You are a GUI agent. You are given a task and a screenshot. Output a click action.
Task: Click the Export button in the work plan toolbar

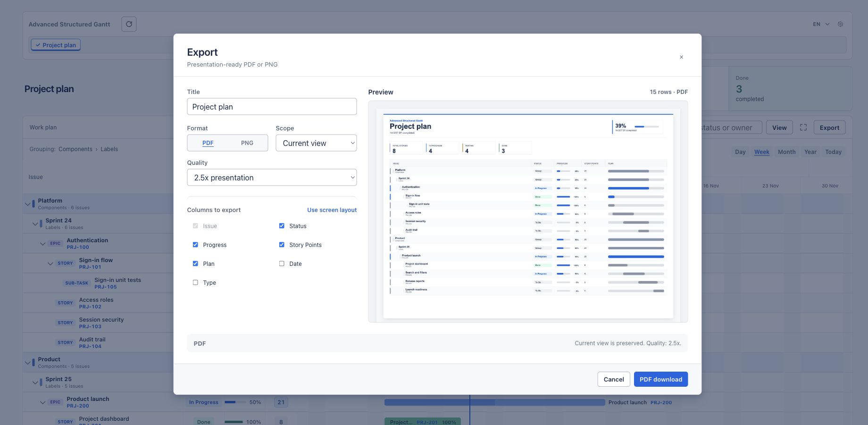829,127
